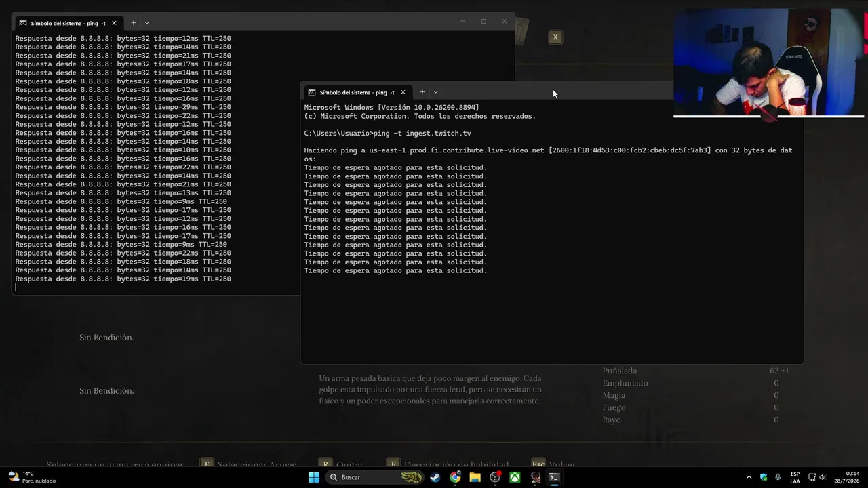Click the Seleccionar Armas game prompt

point(249,464)
